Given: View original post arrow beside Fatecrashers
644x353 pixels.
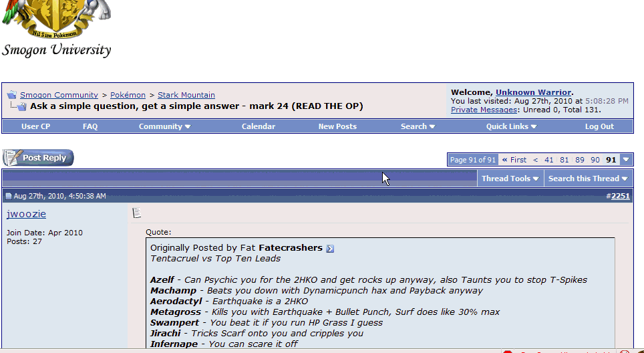Looking at the screenshot, I should coord(330,249).
